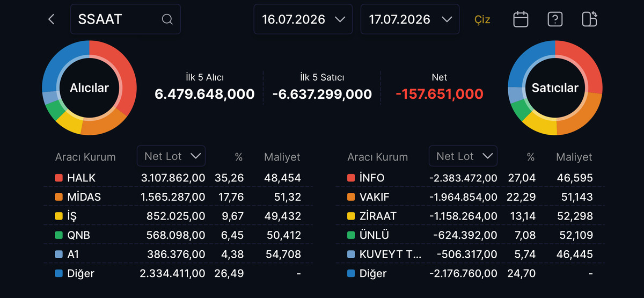Click the orange MİDAS color swatch
Screen dimensions: 644x298
[x=58, y=197]
